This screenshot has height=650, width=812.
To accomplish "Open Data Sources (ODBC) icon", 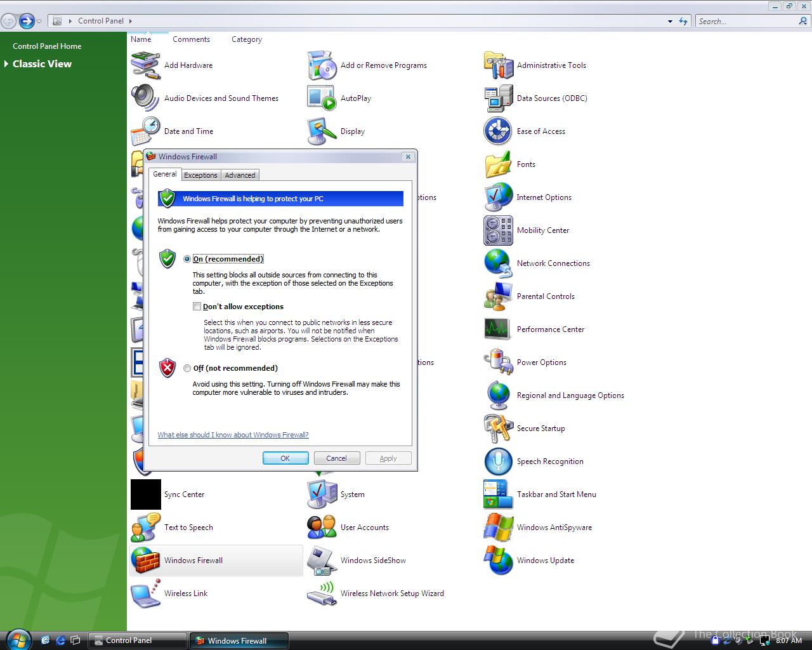I will point(498,98).
